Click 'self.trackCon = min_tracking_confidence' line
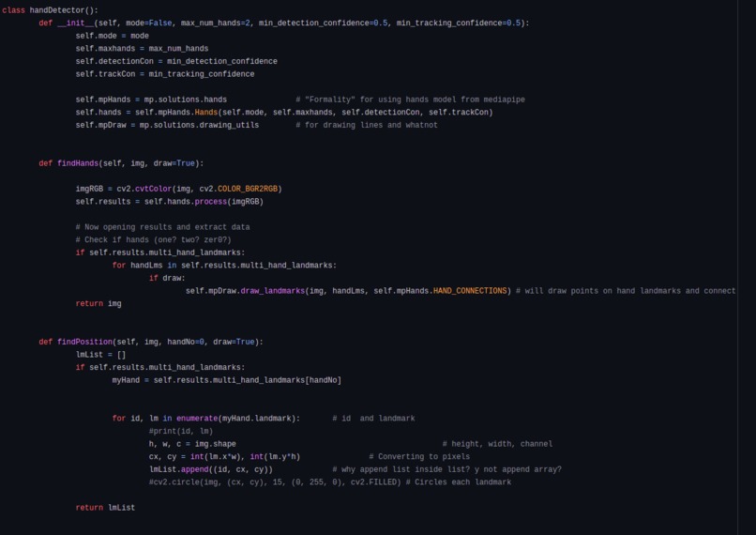This screenshot has width=756, height=535. 165,74
